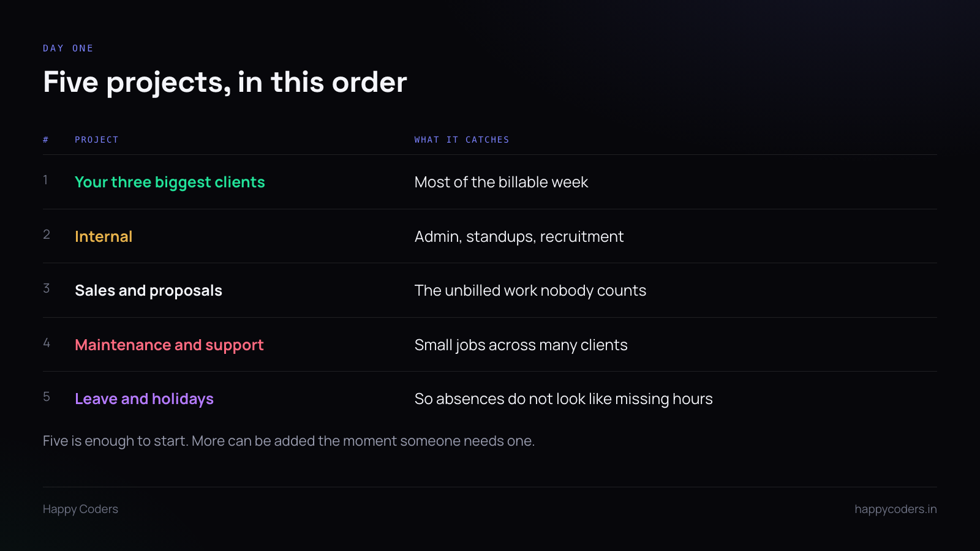The height and width of the screenshot is (551, 980).
Task: Select 'Leave and holidays' project
Action: pos(144,399)
